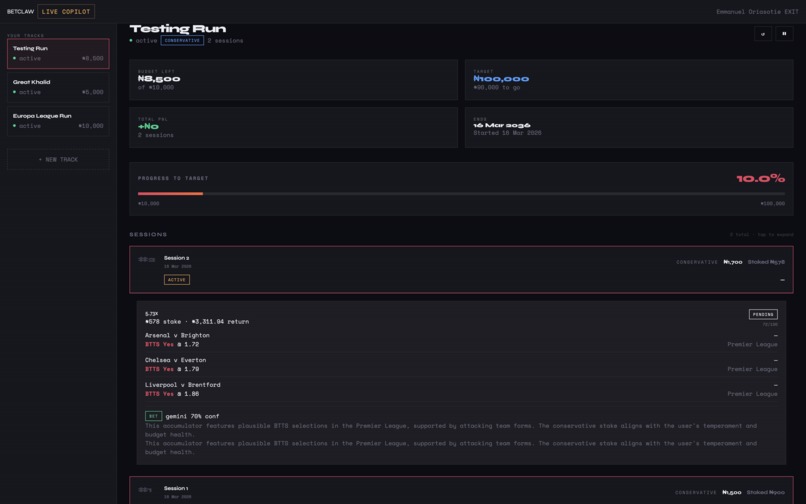Click the ₦578 stake and return line
Image resolution: width=806 pixels, height=504 pixels.
pyautogui.click(x=197, y=321)
